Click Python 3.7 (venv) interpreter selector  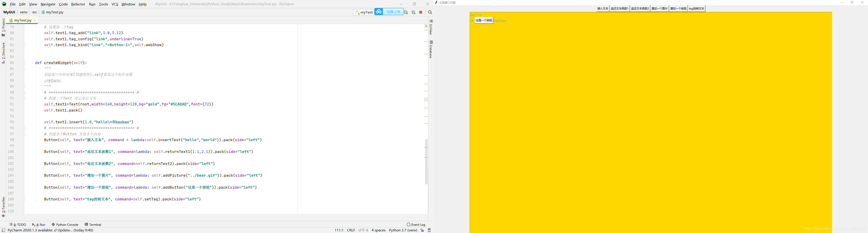pos(403,230)
